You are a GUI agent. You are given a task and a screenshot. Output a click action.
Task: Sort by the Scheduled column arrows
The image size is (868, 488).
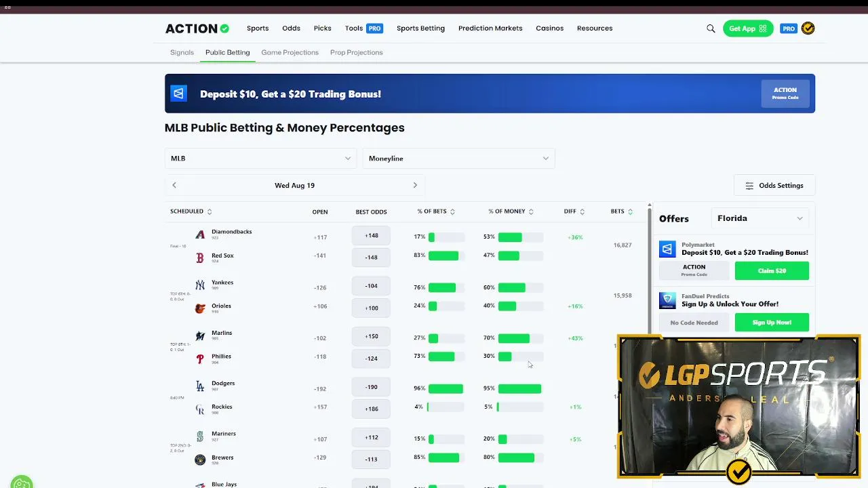coord(210,211)
